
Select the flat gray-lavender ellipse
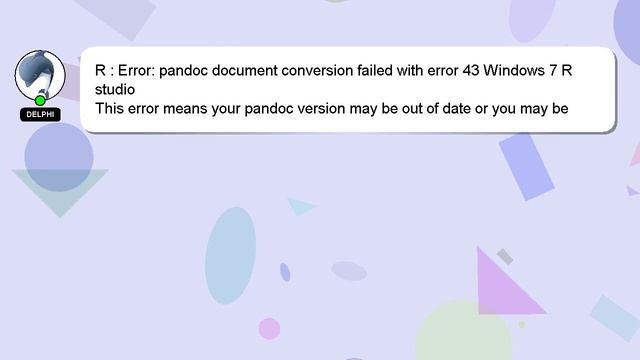pyautogui.click(x=349, y=271)
